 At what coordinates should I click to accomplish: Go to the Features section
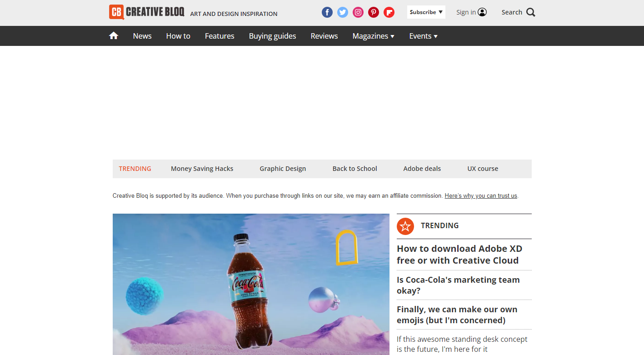[220, 36]
